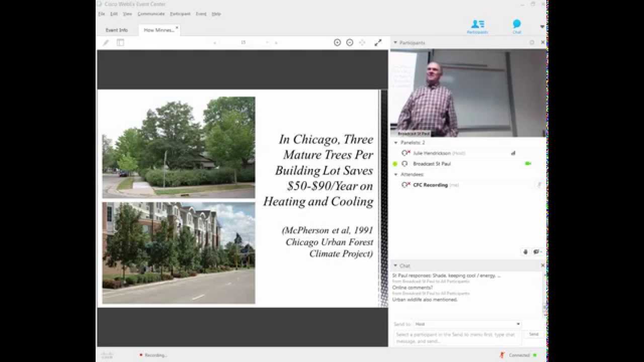
Task: Zoom in on the shared slide
Action: (338, 43)
